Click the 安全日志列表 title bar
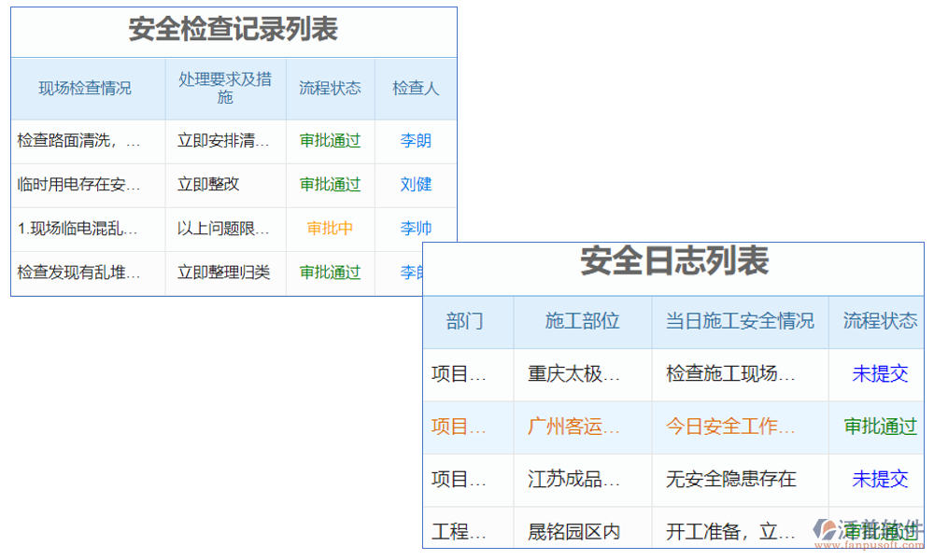This screenshot has height=560, width=934. 672,262
